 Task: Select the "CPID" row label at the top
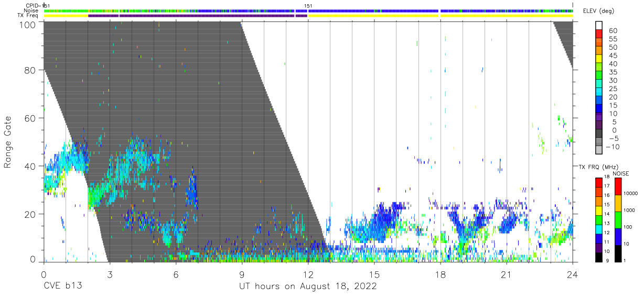click(x=33, y=6)
